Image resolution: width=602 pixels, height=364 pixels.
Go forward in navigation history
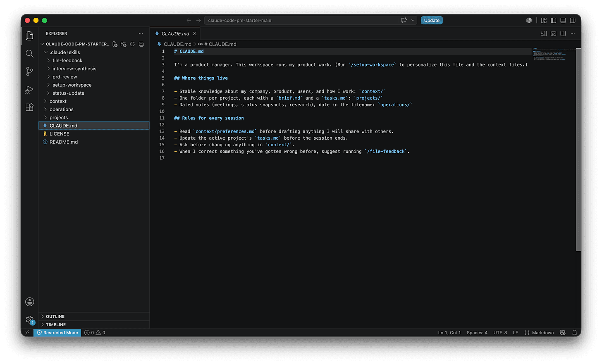198,20
